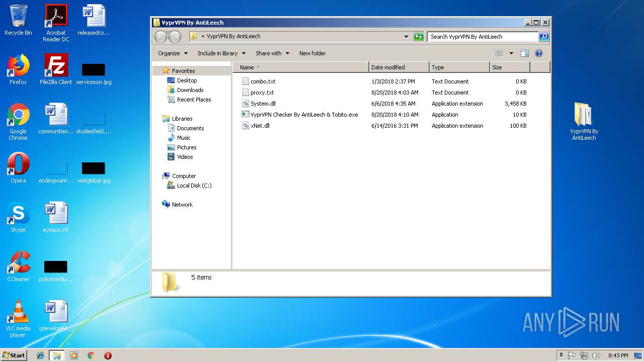Select the policemediu desktop file
This screenshot has width=644, height=362.
(56, 271)
